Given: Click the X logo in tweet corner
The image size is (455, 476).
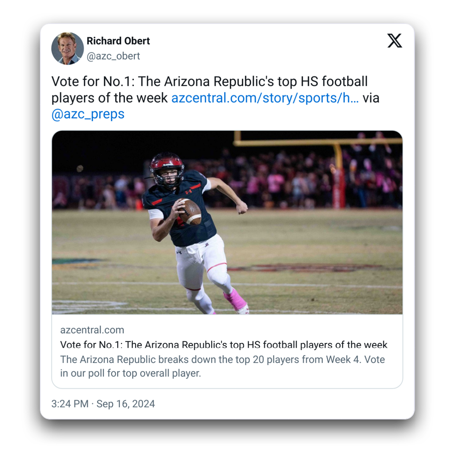Looking at the screenshot, I should (395, 41).
